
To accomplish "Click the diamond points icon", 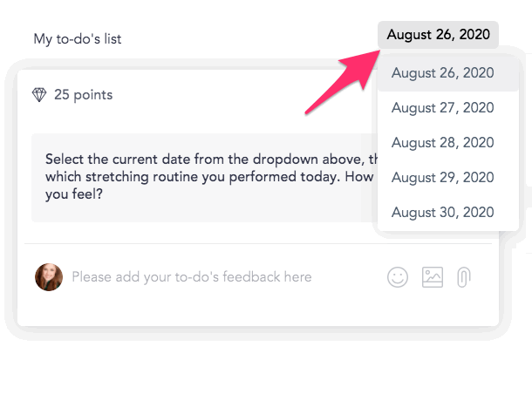I will [x=39, y=95].
